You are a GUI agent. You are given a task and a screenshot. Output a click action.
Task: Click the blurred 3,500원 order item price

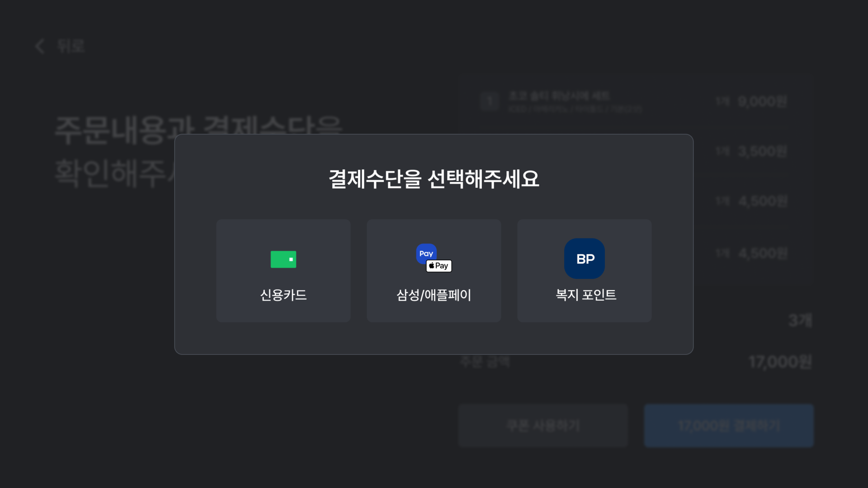(763, 151)
